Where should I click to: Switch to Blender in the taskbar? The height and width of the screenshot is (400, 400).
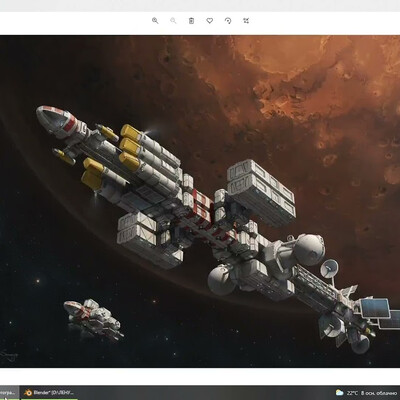coord(49,393)
